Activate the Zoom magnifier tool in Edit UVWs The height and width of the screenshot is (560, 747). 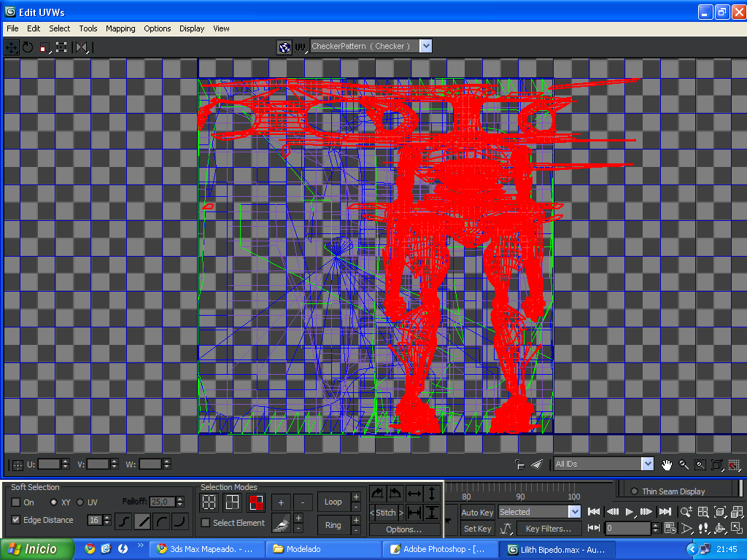click(x=683, y=464)
